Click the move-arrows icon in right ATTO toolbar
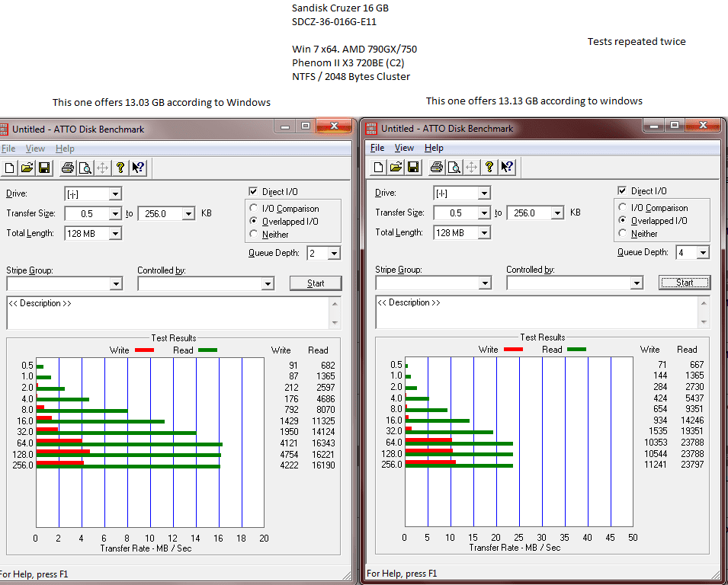Viewport: 728px width, 585px height. pos(472,167)
